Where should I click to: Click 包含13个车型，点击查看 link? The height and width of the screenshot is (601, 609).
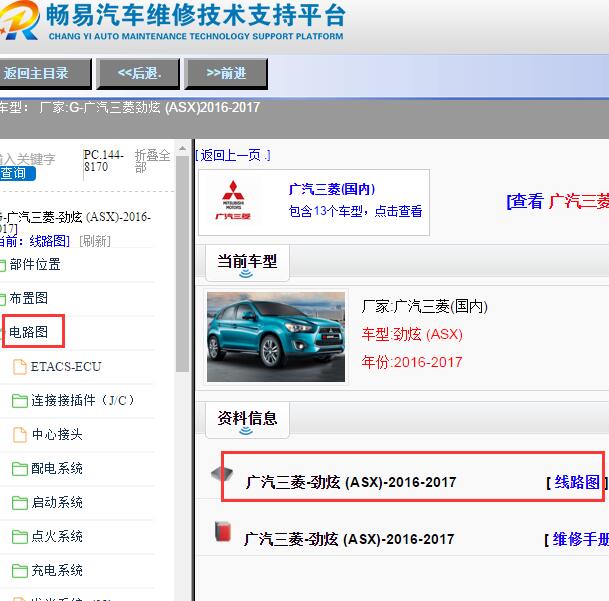point(355,211)
